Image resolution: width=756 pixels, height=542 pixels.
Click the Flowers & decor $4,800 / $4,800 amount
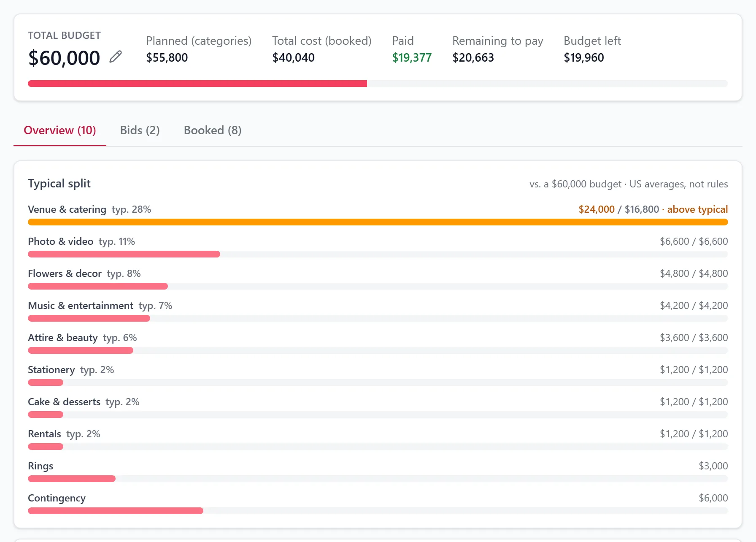tap(694, 274)
